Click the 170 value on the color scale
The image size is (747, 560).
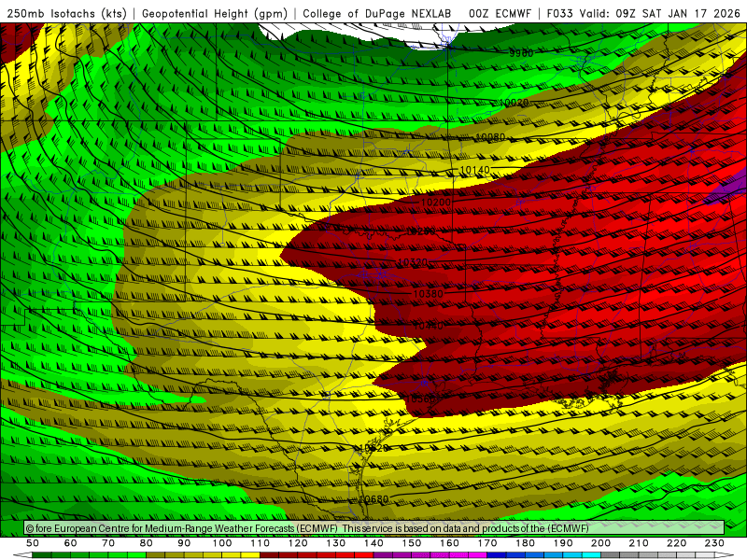(x=486, y=543)
